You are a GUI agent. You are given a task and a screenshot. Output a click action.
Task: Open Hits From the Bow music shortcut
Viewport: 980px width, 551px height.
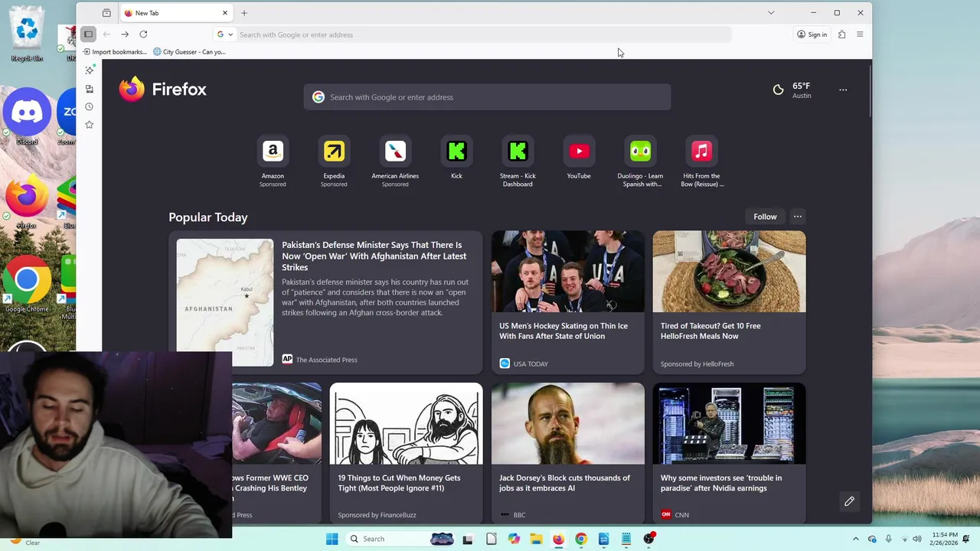[701, 161]
